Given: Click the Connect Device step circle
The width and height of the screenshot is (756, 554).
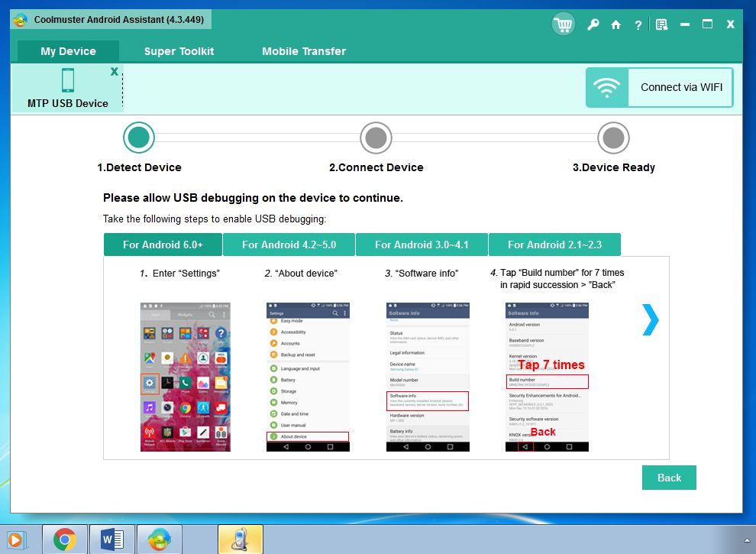Looking at the screenshot, I should click(x=376, y=138).
